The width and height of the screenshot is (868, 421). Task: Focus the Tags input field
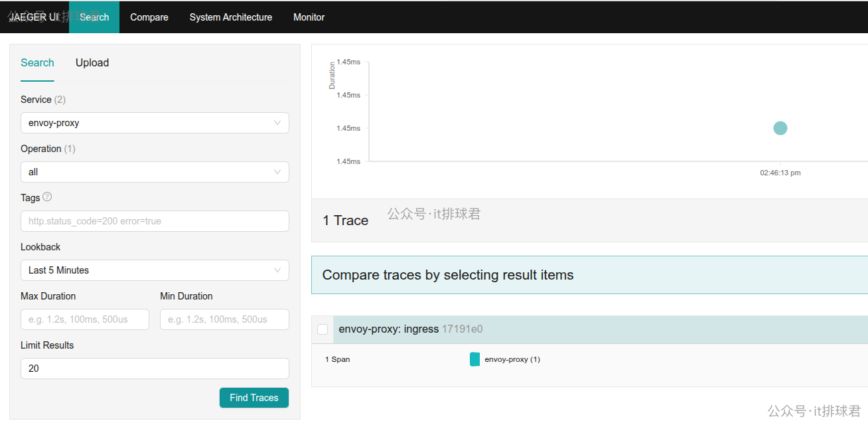pos(155,221)
